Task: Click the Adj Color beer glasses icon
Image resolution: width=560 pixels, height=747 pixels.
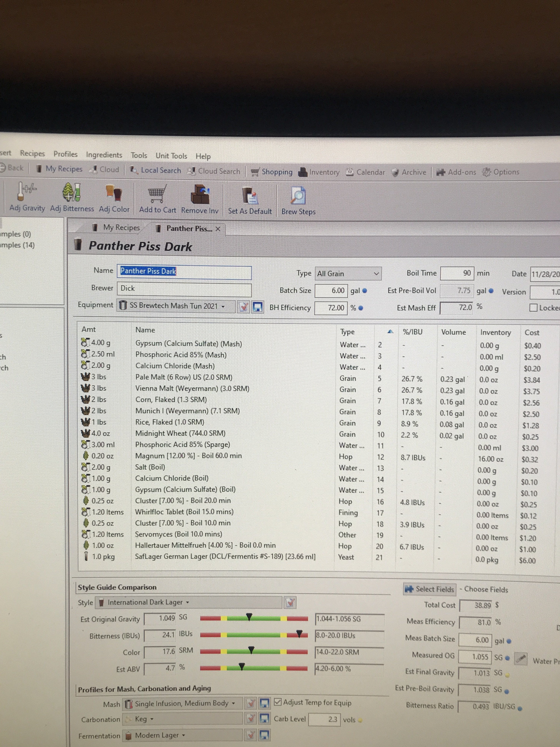Action: [x=114, y=193]
